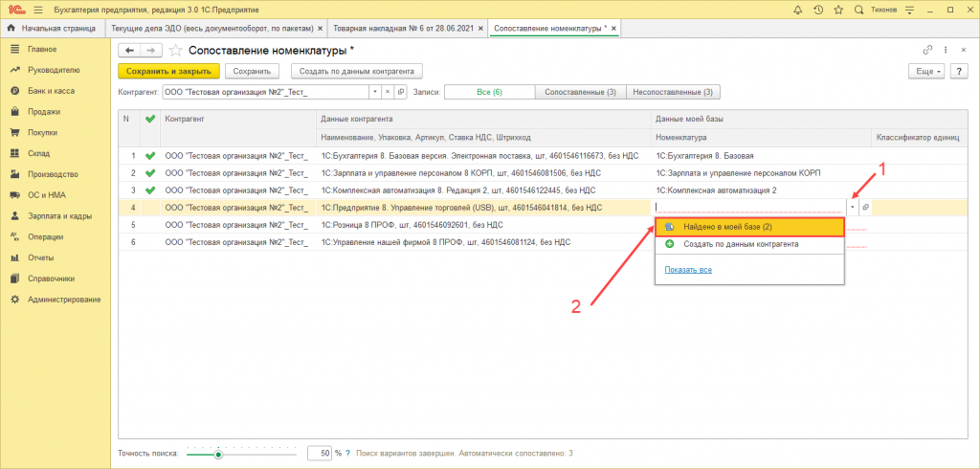Click the search magnifier icon
The width and height of the screenshot is (980, 469).
click(x=858, y=10)
